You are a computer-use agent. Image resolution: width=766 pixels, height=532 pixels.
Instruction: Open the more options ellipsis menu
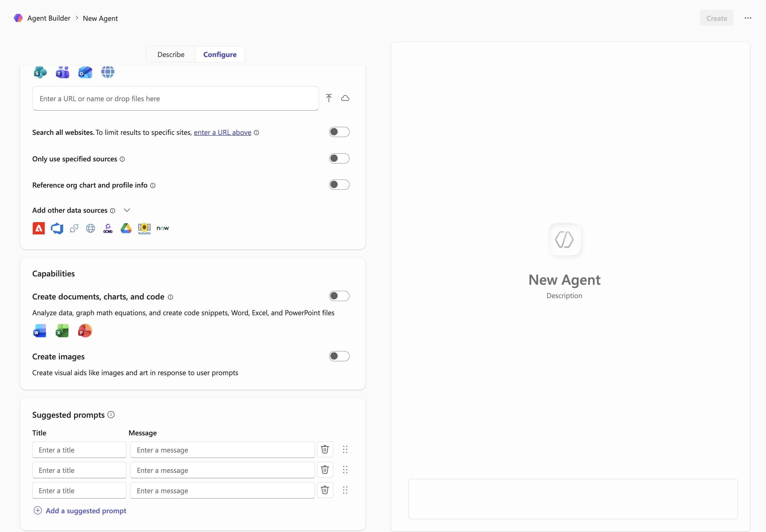(x=748, y=18)
